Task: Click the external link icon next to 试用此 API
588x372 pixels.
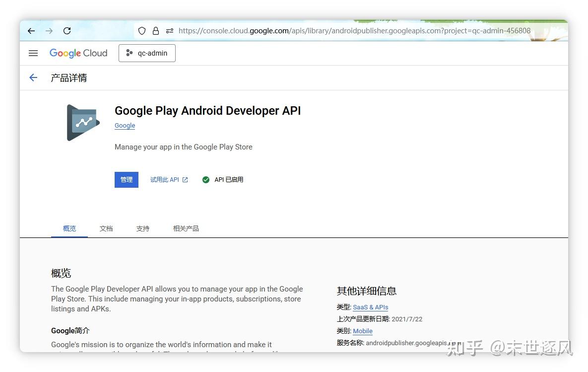Action: (185, 179)
